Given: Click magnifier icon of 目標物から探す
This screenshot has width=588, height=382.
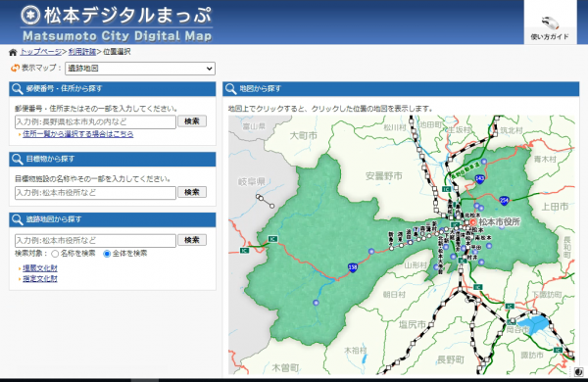Looking at the screenshot, I should tap(18, 159).
